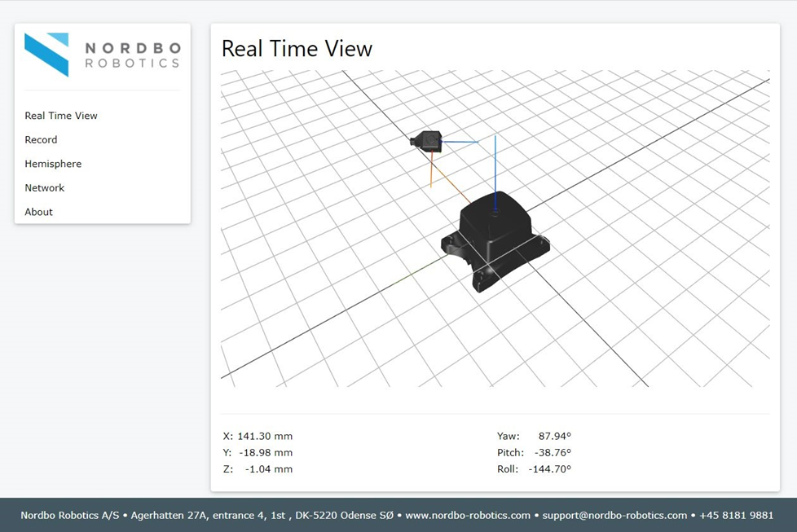
Task: Click support@nordbo-robotics.com email in footer
Action: 614,515
